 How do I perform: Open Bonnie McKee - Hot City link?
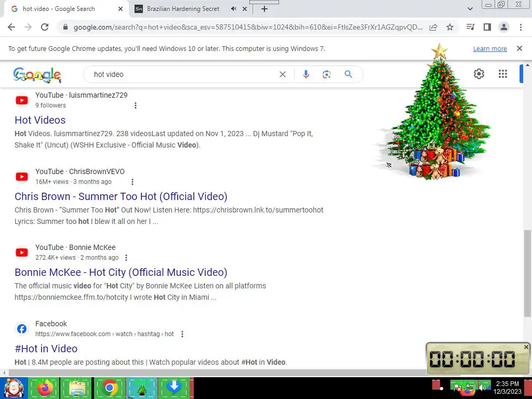coord(121,272)
